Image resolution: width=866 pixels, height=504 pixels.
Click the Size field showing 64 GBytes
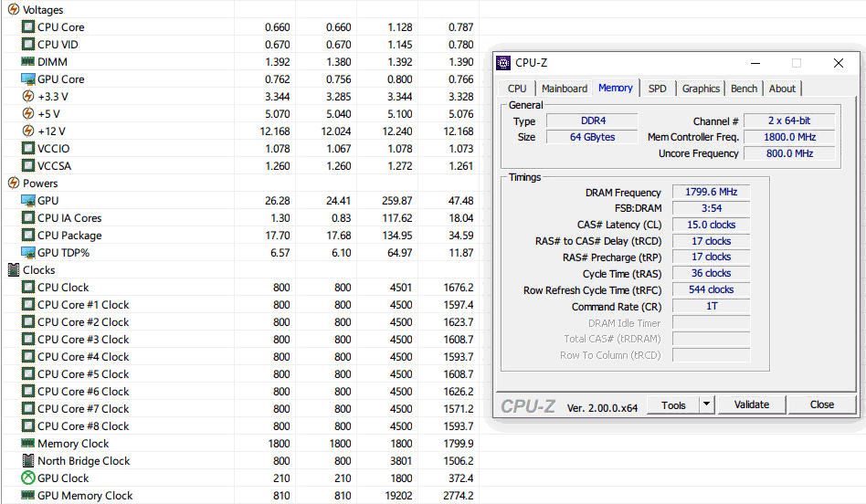coord(593,137)
